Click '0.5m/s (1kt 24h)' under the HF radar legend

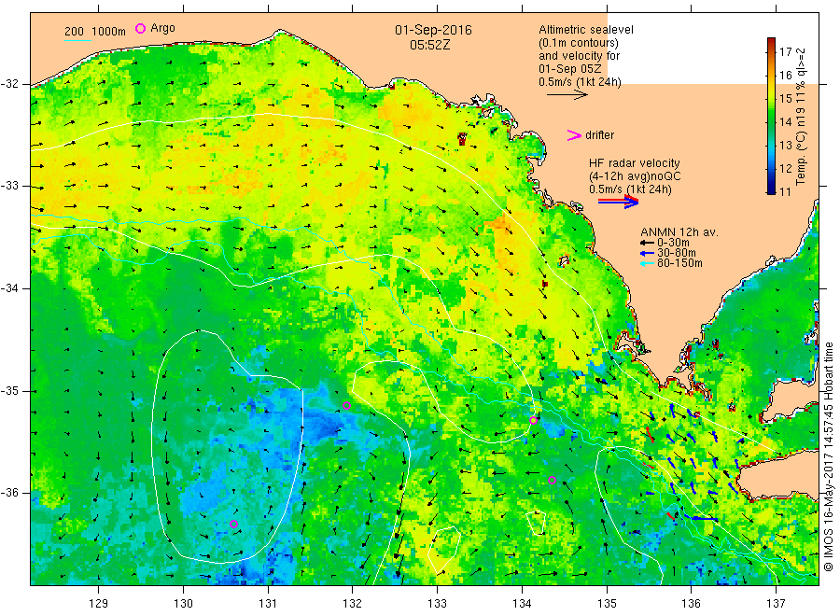click(x=630, y=189)
